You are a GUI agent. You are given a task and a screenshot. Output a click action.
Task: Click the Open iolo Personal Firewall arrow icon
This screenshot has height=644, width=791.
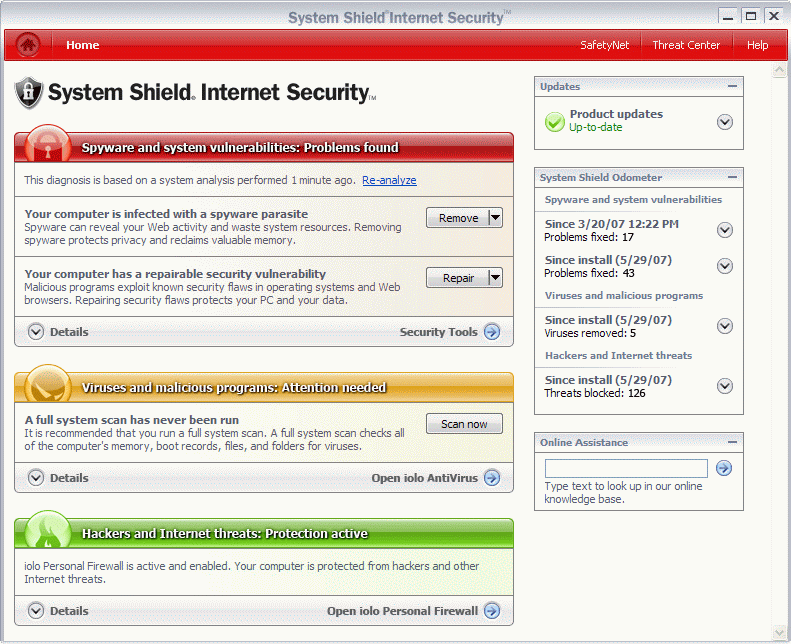(x=492, y=611)
